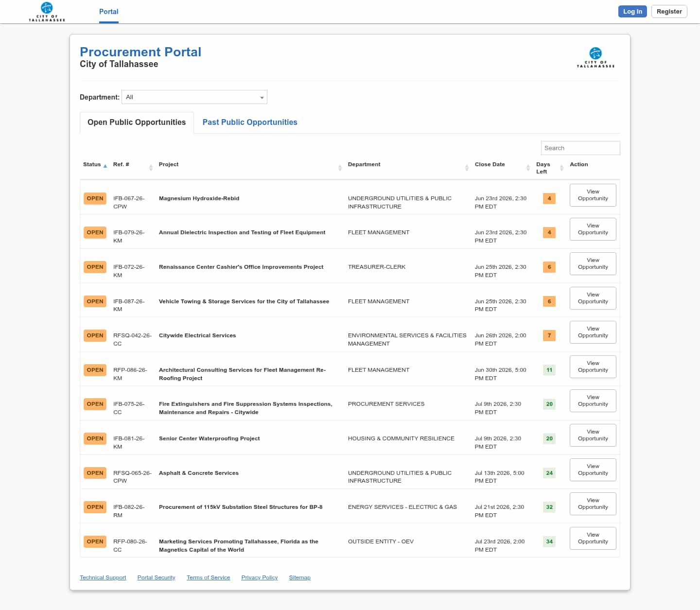
Task: Click reference number RFP-080-26-CC
Action: [130, 545]
